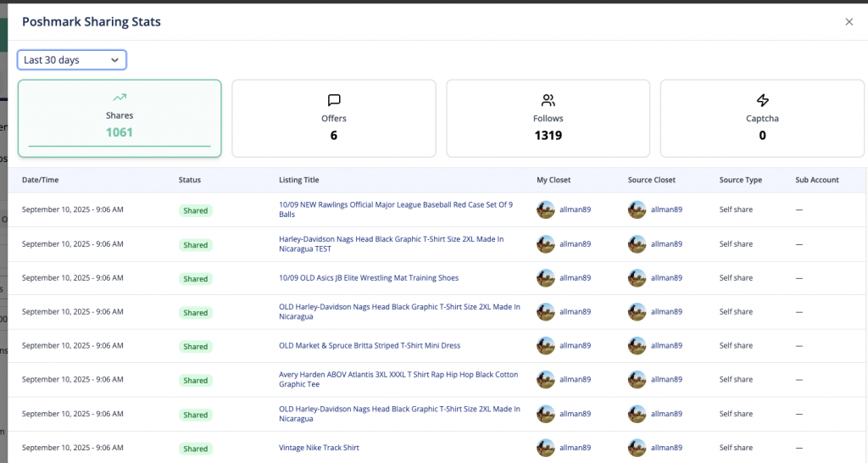This screenshot has width=868, height=463.
Task: Close the Poshmark Sharing Stats dialog
Action: (x=849, y=22)
